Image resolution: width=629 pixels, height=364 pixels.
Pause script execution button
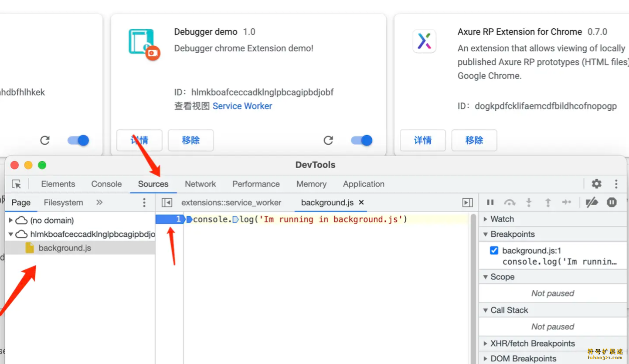click(490, 202)
